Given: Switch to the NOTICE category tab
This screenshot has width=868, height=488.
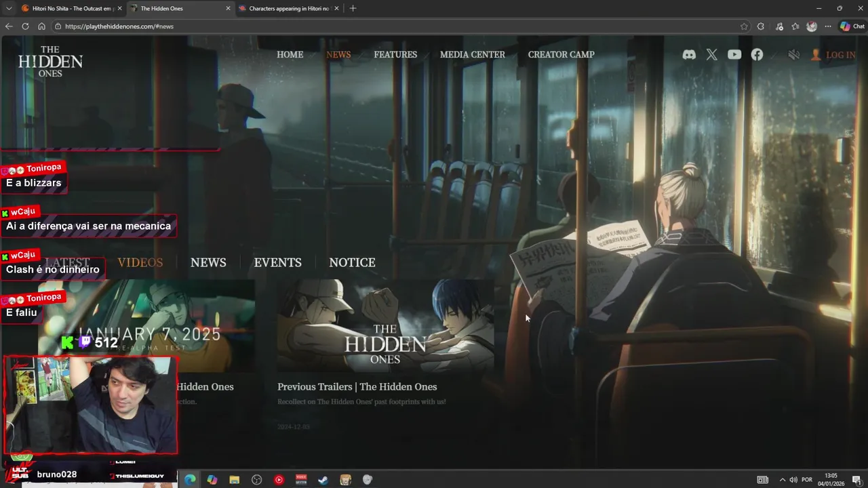Looking at the screenshot, I should (x=352, y=263).
